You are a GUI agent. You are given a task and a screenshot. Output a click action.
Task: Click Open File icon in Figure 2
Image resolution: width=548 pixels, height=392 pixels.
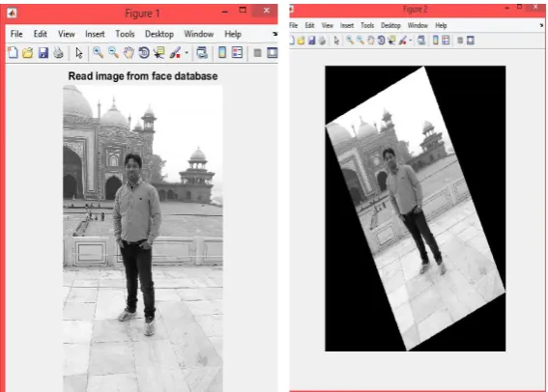(301, 41)
